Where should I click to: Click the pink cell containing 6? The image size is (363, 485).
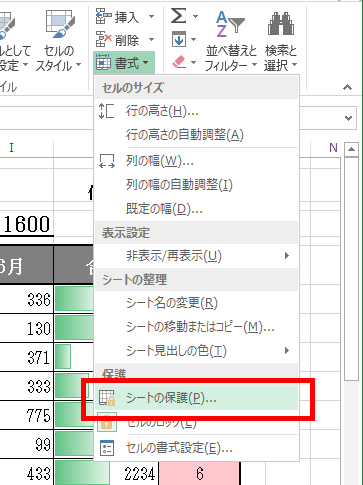(x=199, y=473)
